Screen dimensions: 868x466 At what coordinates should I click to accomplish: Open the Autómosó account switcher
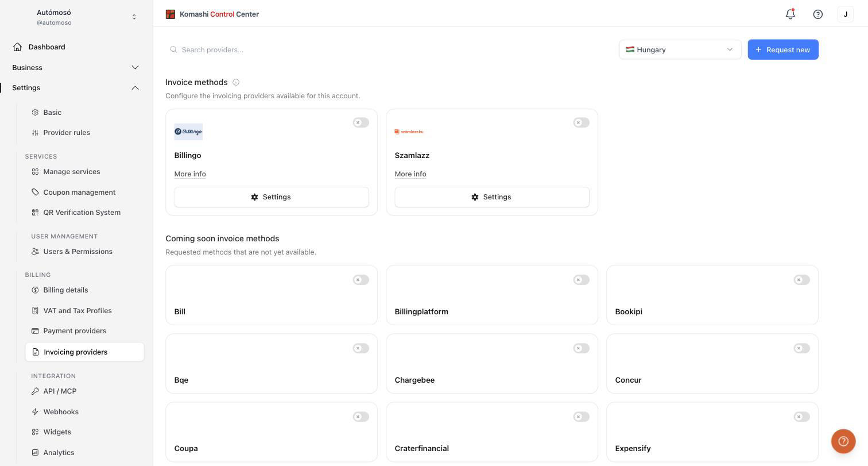[76, 17]
